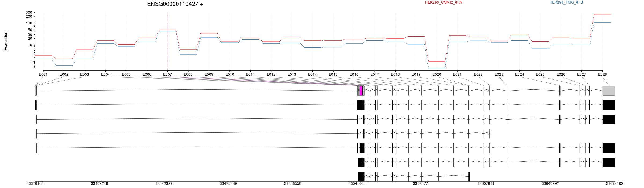The height and width of the screenshot is (188, 644).
Task: Select the HEK293_OSMI2_6hA legend label
Action: click(x=444, y=2)
